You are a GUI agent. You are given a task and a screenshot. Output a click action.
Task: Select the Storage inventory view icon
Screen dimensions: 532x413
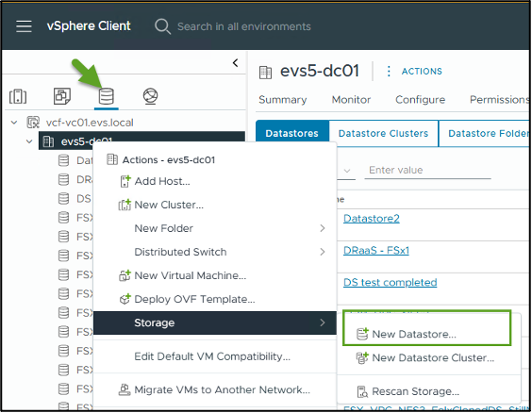(107, 96)
